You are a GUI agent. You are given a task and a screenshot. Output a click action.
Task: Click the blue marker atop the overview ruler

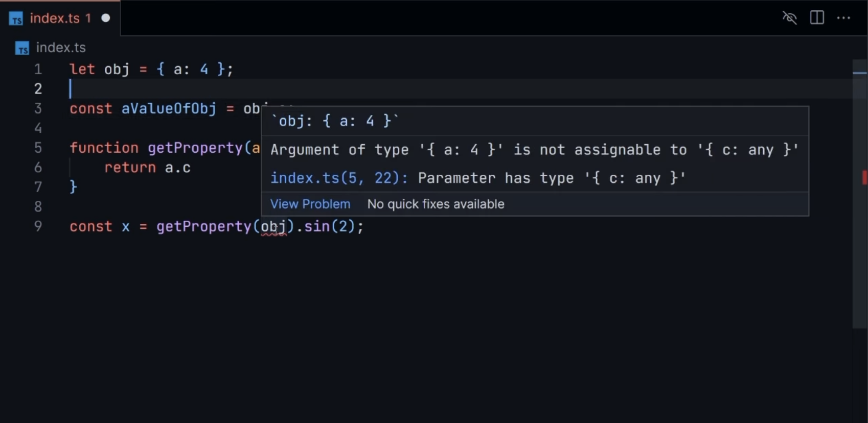[860, 73]
